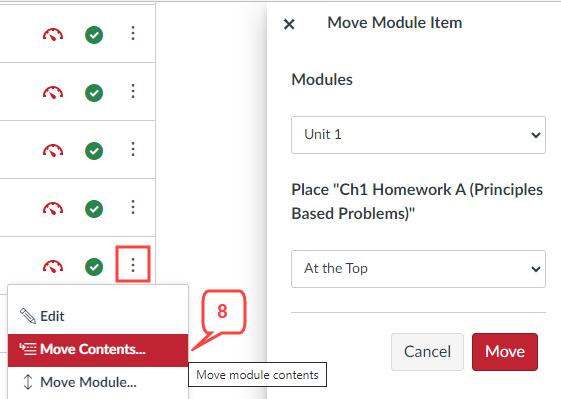
Task: Toggle the green published checkmark in fifth row
Action: point(94,267)
